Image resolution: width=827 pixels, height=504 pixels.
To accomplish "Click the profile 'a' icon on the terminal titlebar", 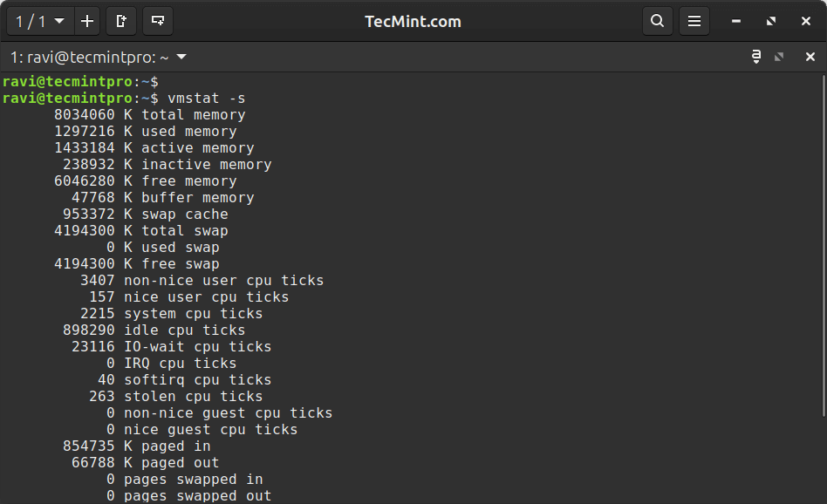I will [x=755, y=56].
